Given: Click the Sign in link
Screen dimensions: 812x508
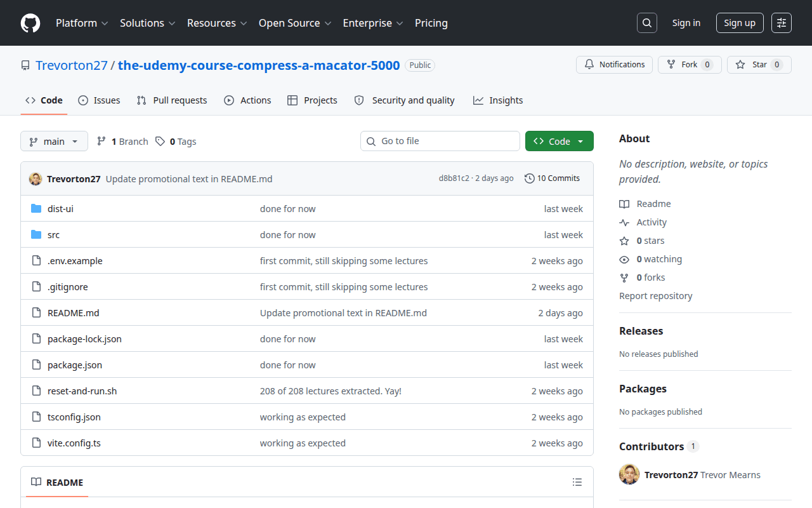Looking at the screenshot, I should pyautogui.click(x=686, y=23).
